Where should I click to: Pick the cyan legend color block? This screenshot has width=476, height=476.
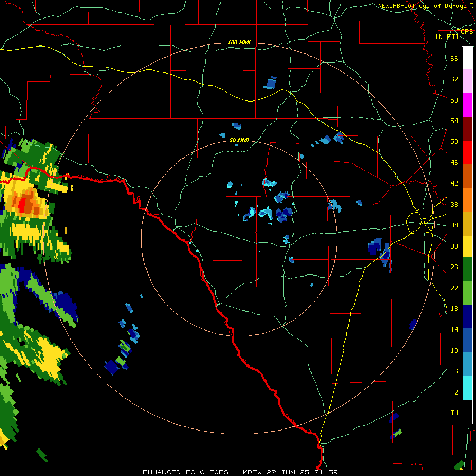(x=467, y=387)
